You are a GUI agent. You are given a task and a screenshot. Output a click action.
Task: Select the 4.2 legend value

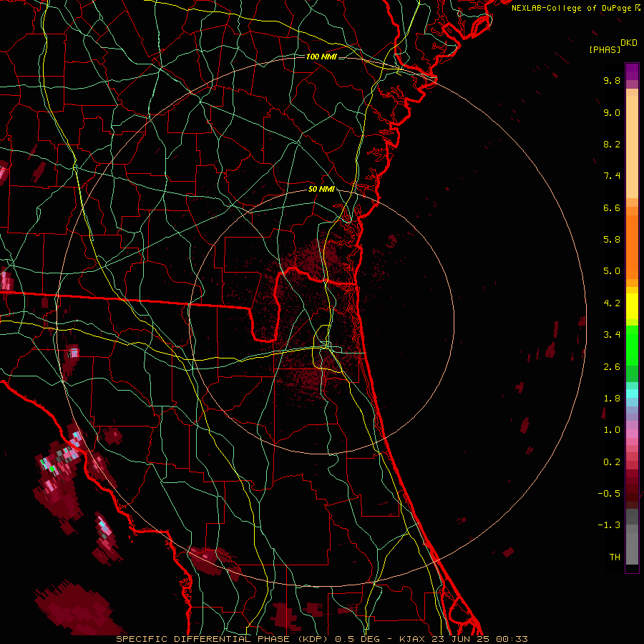click(x=612, y=303)
